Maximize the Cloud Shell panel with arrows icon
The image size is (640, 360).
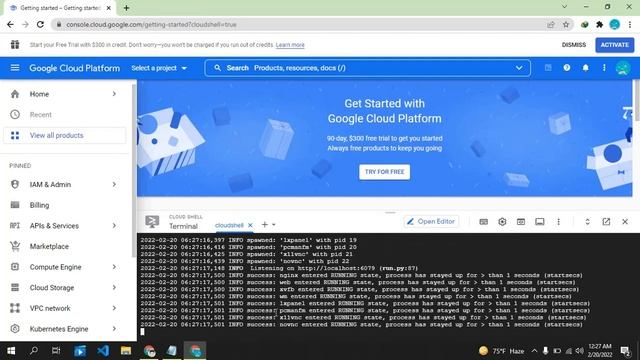[587, 222]
